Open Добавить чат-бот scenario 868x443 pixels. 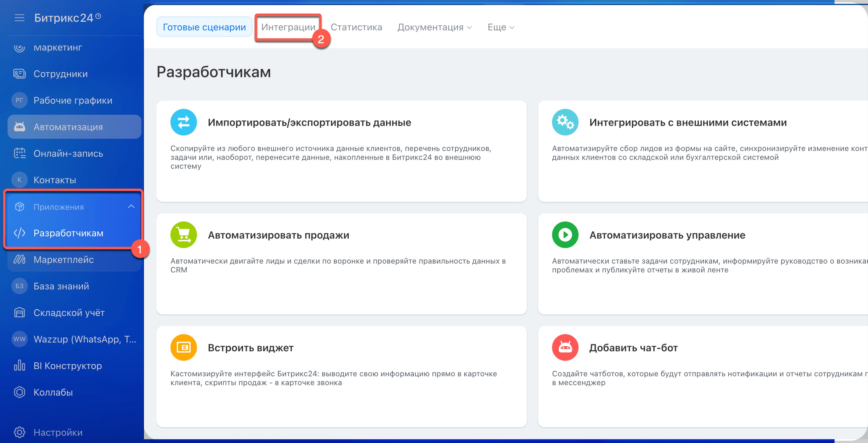[703, 377]
